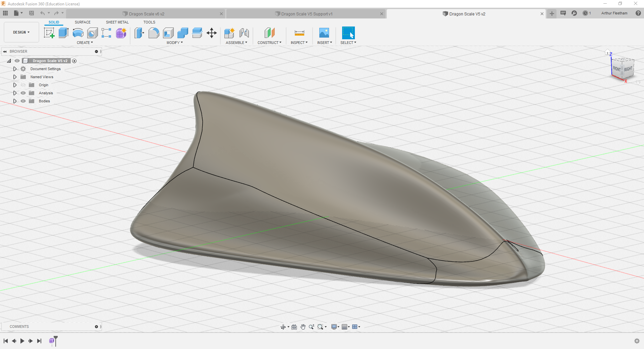Toggle Analysis folder visibility eye
The image size is (644, 349).
point(23,93)
